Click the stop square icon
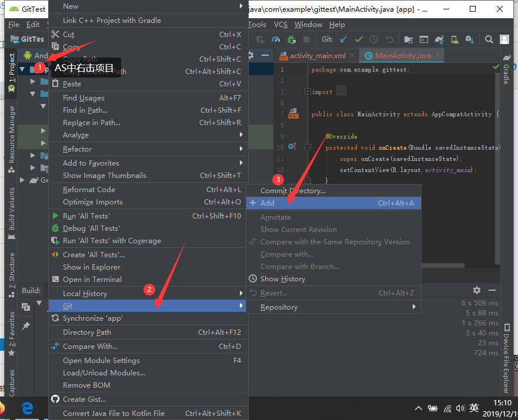 pos(306,39)
